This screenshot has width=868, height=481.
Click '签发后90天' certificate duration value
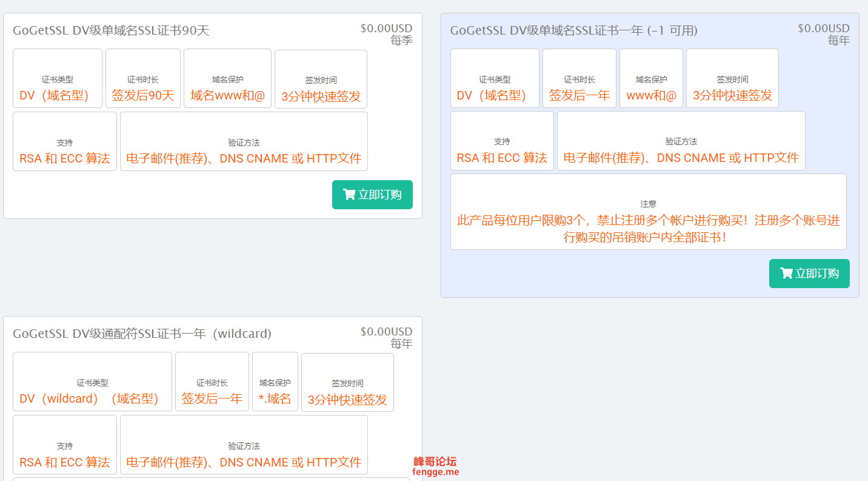click(x=143, y=95)
